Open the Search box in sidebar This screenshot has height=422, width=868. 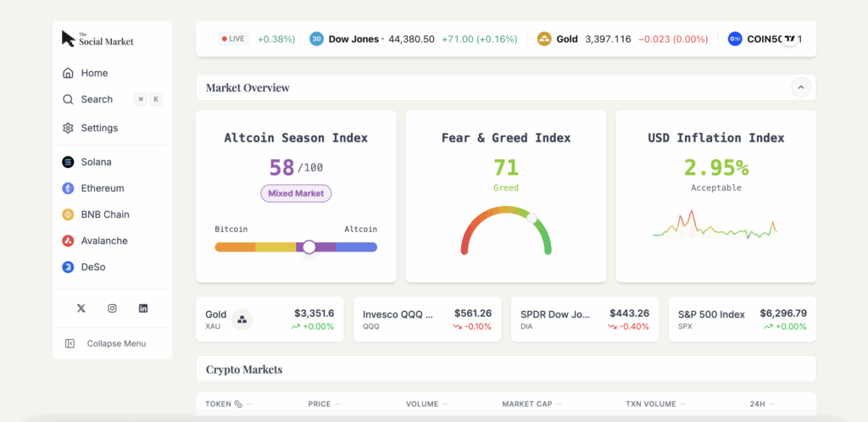[97, 99]
